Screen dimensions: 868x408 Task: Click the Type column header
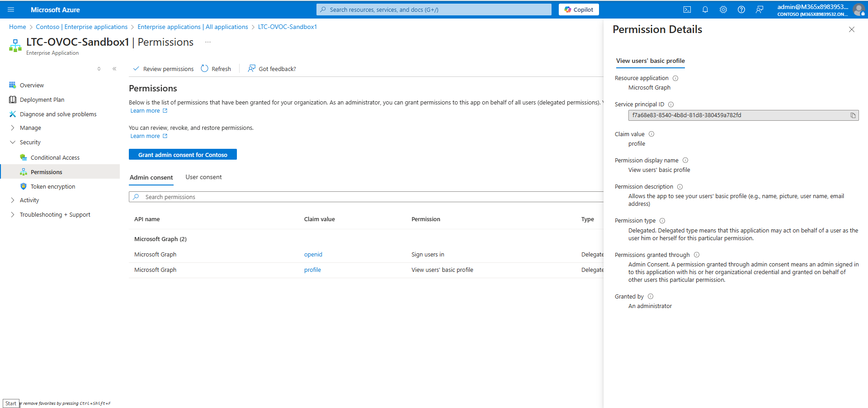[x=588, y=219]
